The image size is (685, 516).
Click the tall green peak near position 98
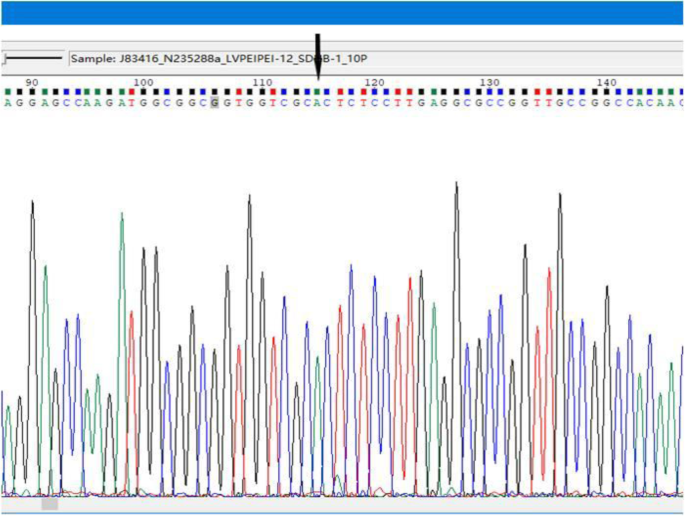coord(122,354)
